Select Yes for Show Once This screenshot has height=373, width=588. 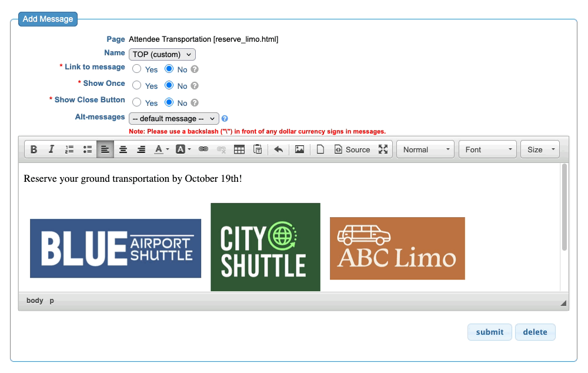(137, 85)
